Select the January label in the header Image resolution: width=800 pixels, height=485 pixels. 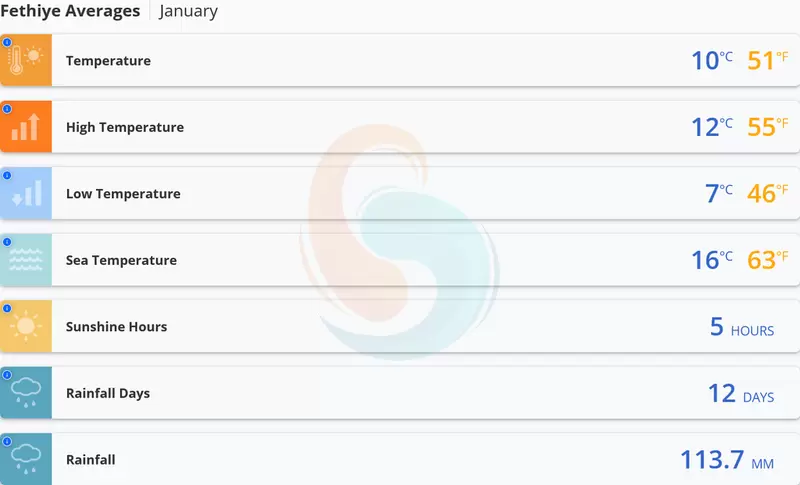coord(188,12)
